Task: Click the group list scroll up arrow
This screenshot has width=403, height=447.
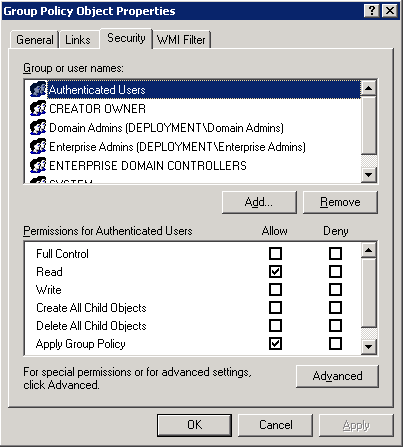Action: (369, 88)
